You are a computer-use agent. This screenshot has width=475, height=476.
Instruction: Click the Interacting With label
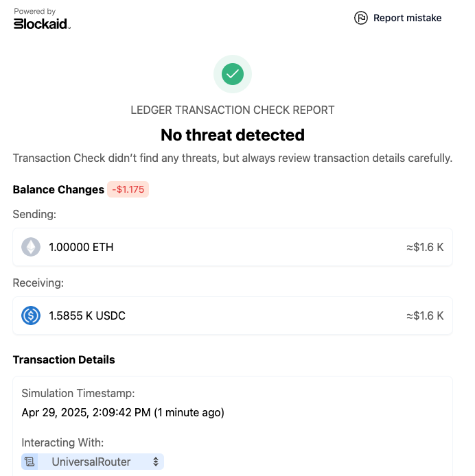62,442
